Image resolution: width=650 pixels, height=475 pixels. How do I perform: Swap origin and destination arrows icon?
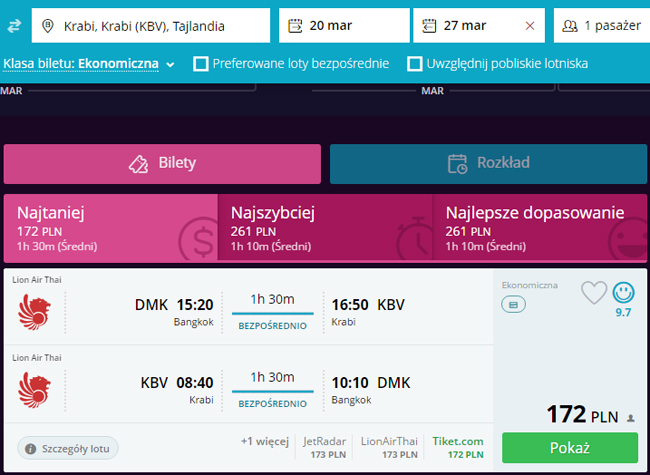coord(14,26)
